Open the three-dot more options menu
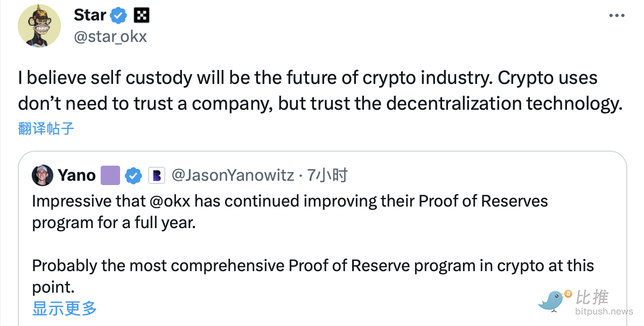 click(x=617, y=16)
